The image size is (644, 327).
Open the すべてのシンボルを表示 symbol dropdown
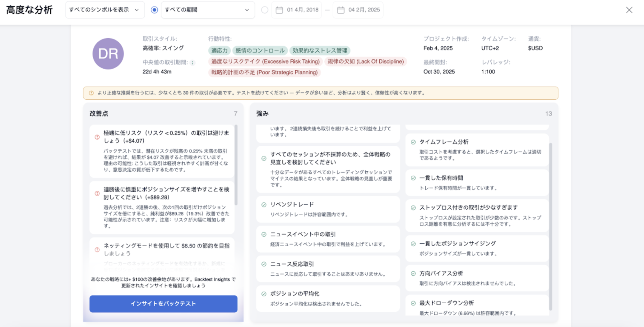[x=105, y=10]
